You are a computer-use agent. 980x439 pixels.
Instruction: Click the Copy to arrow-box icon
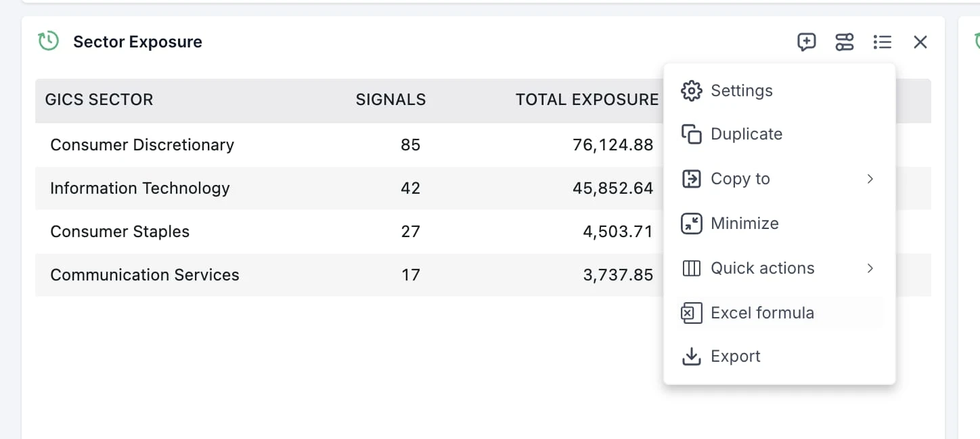click(691, 179)
